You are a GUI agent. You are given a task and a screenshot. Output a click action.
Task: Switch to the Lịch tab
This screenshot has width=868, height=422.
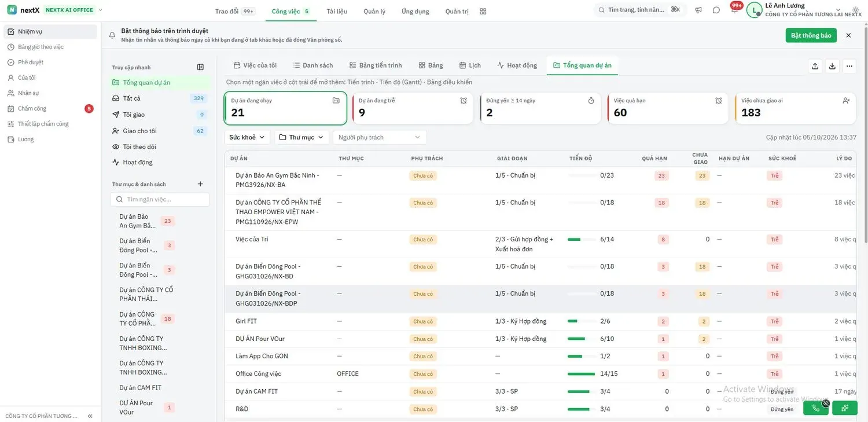(x=470, y=65)
